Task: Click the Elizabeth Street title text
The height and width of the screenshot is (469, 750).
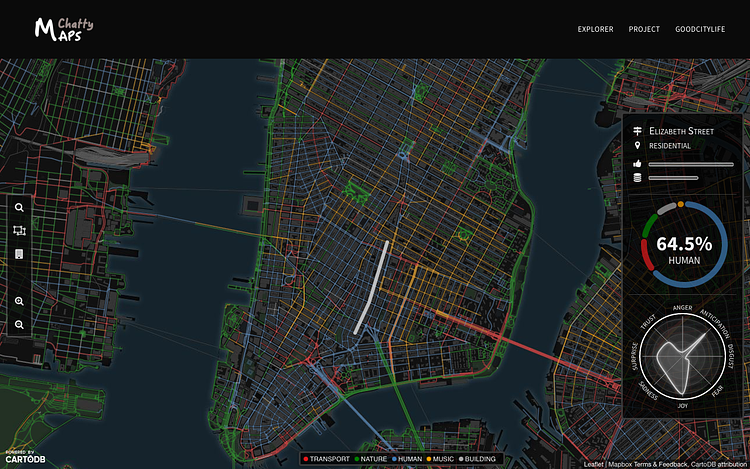Action: pyautogui.click(x=681, y=131)
